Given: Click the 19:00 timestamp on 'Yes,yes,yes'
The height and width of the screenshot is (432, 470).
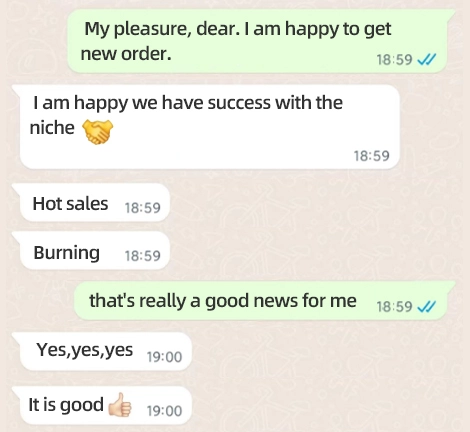Looking at the screenshot, I should [165, 357].
